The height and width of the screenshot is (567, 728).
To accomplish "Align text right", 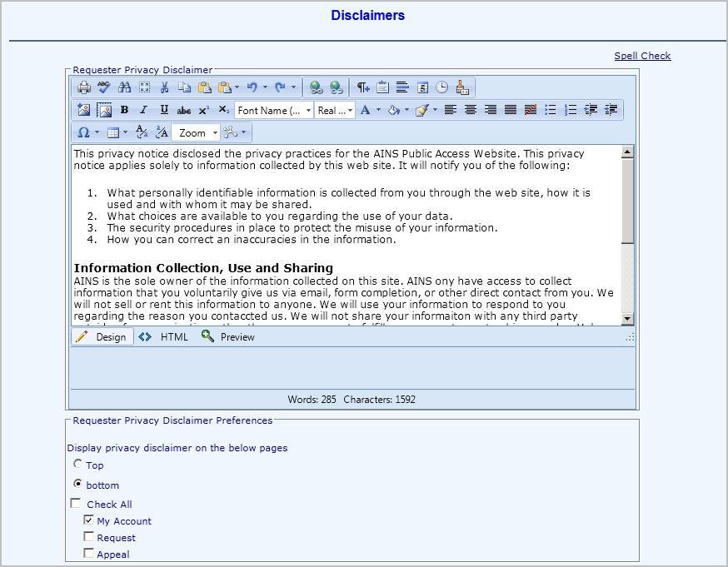I will click(491, 110).
